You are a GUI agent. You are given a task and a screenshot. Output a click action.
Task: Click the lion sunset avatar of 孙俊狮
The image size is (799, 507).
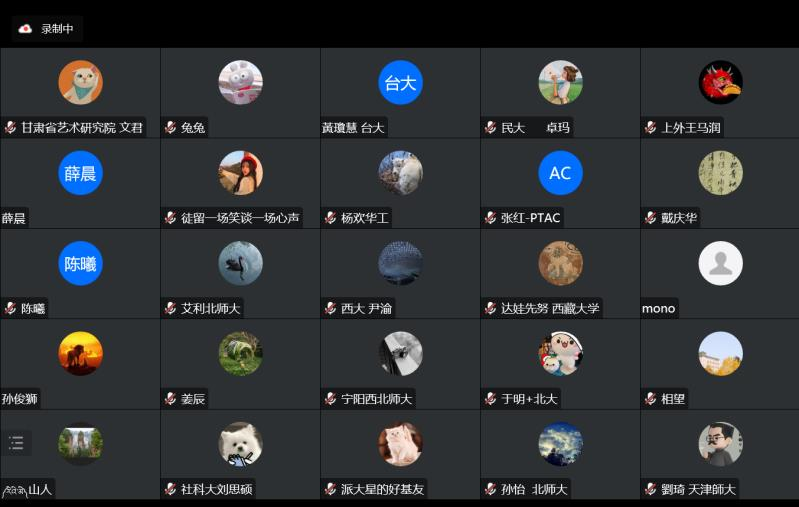pos(81,354)
